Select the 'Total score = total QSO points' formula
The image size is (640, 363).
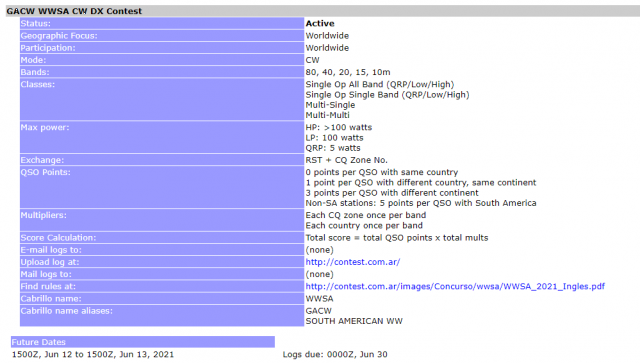coord(397,238)
